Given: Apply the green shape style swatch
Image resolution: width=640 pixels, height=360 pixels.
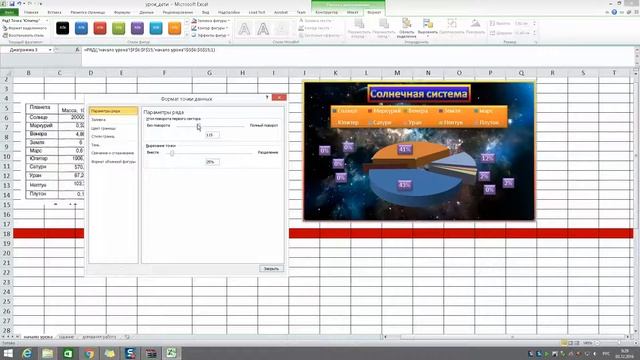Looking at the screenshot, I should [118, 28].
